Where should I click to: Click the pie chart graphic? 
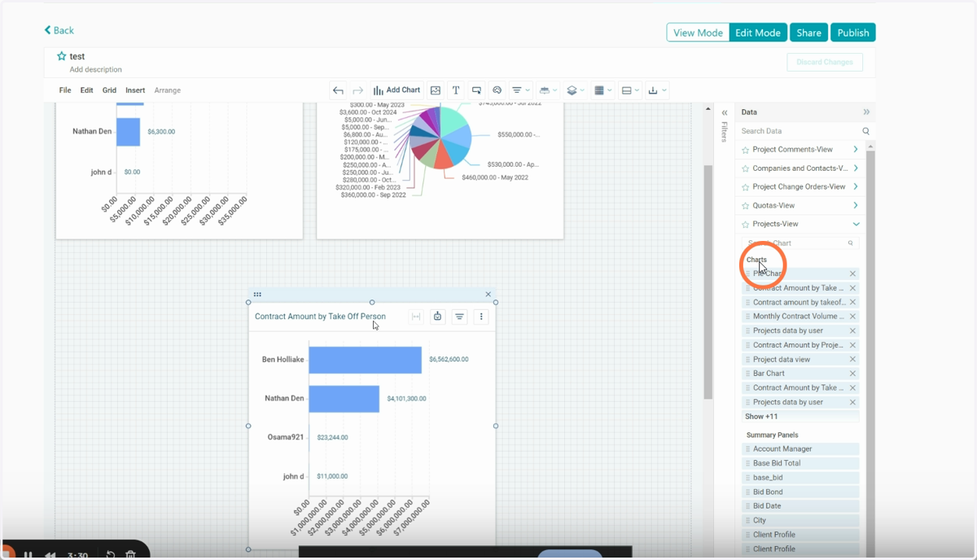click(440, 137)
